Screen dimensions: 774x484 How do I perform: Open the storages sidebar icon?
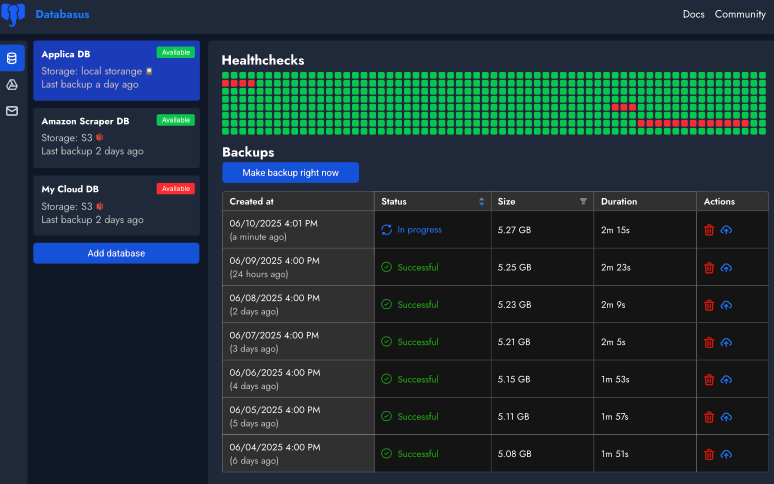point(12,85)
